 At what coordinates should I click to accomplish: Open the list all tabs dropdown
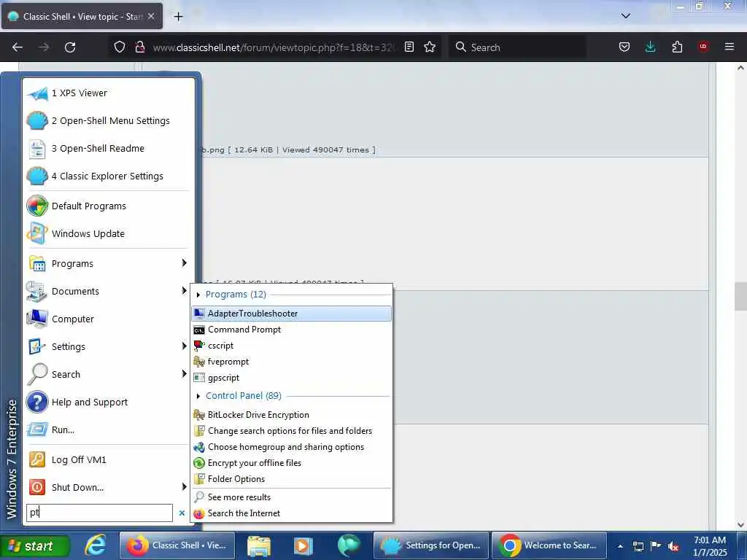626,16
